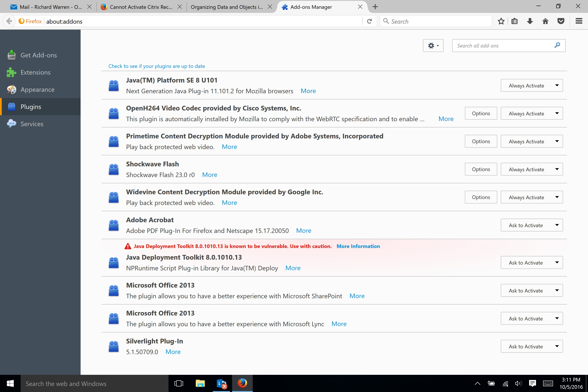Bookmark this page with the star icon
The image size is (588, 392).
click(x=501, y=21)
